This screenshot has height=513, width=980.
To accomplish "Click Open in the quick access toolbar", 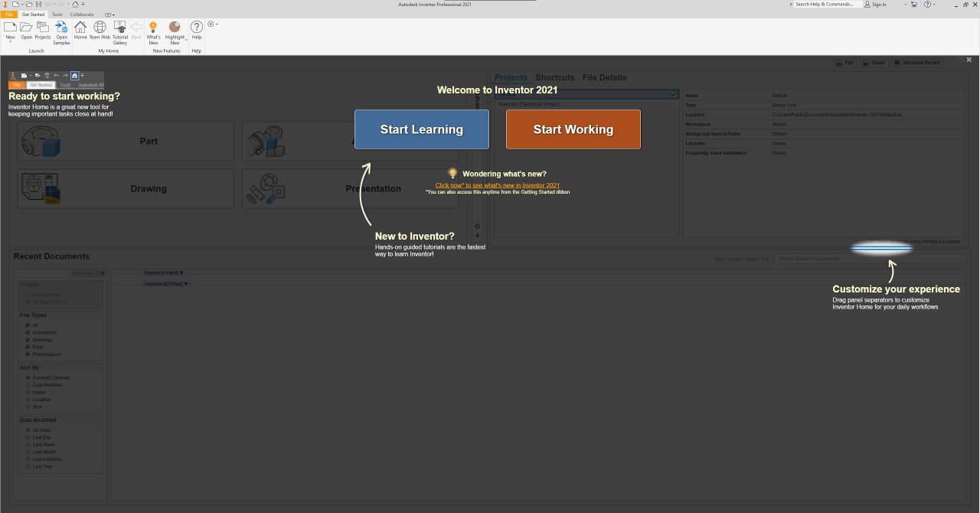I will pyautogui.click(x=28, y=4).
